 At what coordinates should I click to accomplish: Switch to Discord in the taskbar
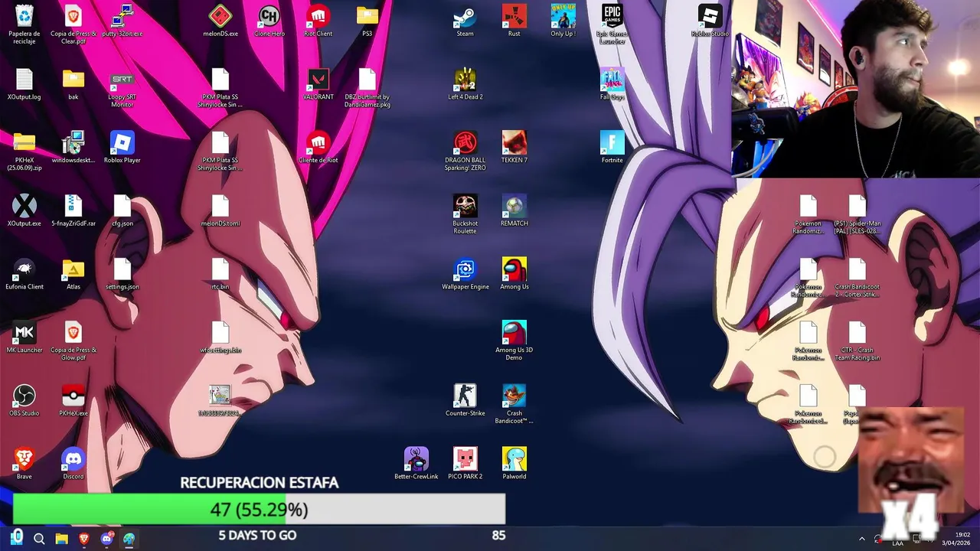[106, 539]
